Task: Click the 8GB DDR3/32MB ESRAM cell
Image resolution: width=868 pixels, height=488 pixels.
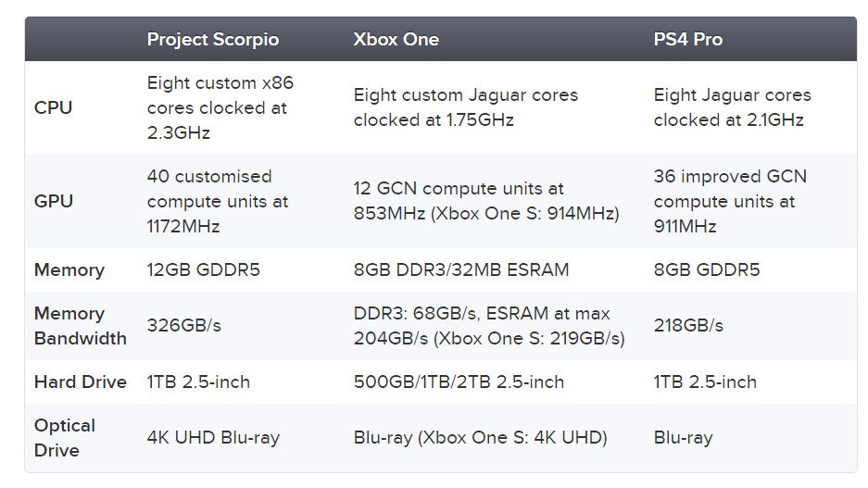Action: [461, 270]
